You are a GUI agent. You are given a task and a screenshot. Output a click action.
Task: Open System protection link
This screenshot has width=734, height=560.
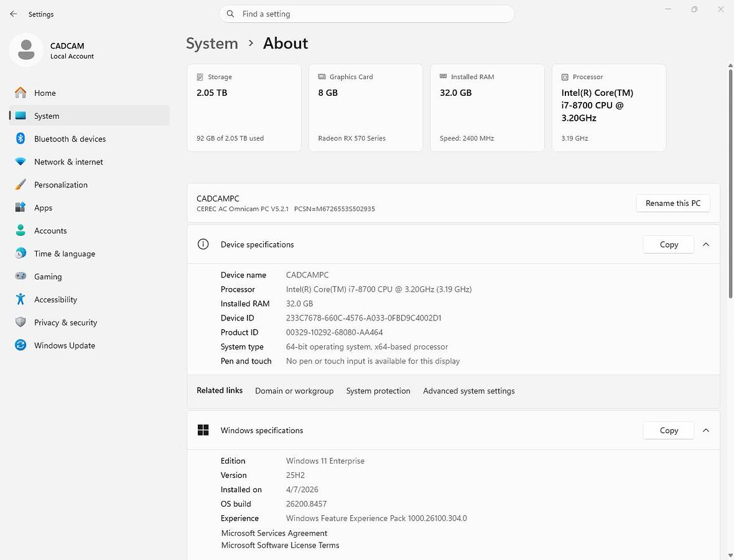coord(378,391)
